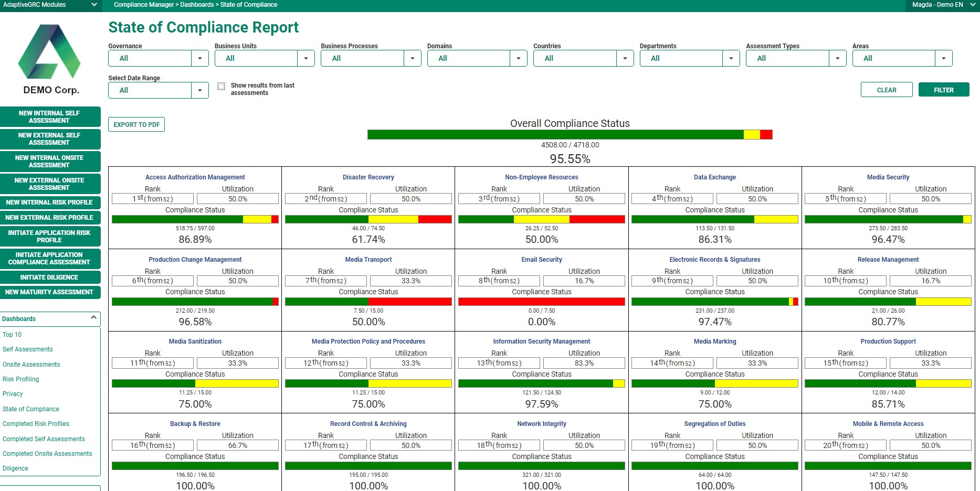The height and width of the screenshot is (491, 980).
Task: Enable Show results from last assessments
Action: (221, 86)
